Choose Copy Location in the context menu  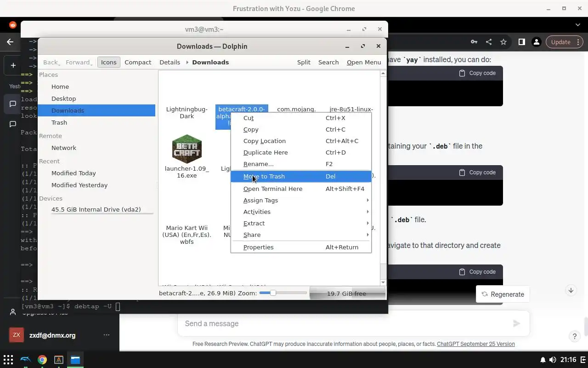point(301,141)
